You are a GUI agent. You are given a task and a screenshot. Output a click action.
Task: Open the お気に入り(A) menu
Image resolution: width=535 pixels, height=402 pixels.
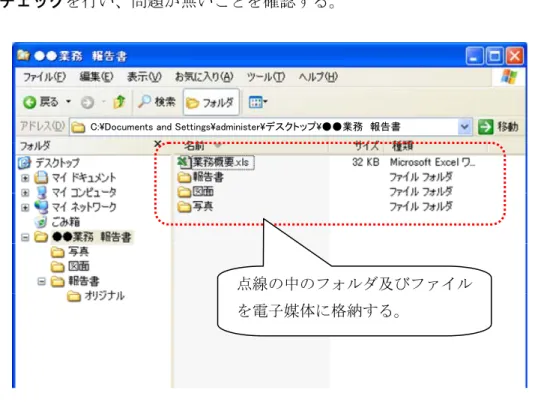tap(204, 77)
